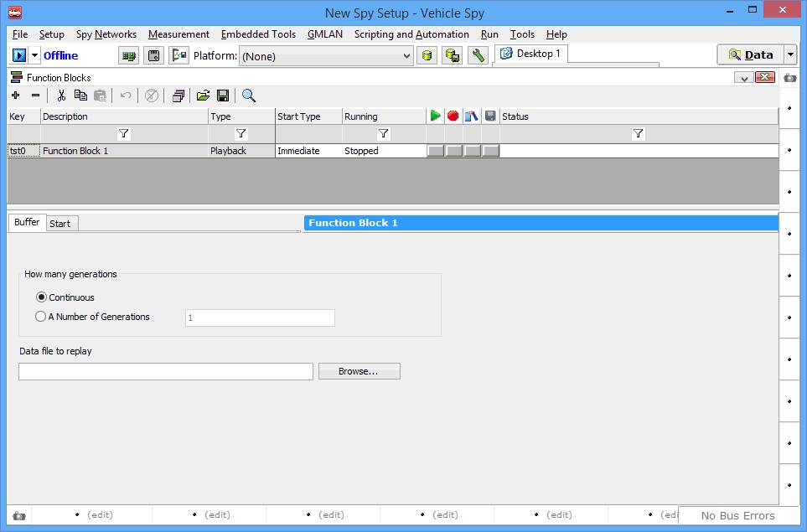Image resolution: width=807 pixels, height=532 pixels.
Task: Open the green wrench setup icon
Action: point(478,55)
